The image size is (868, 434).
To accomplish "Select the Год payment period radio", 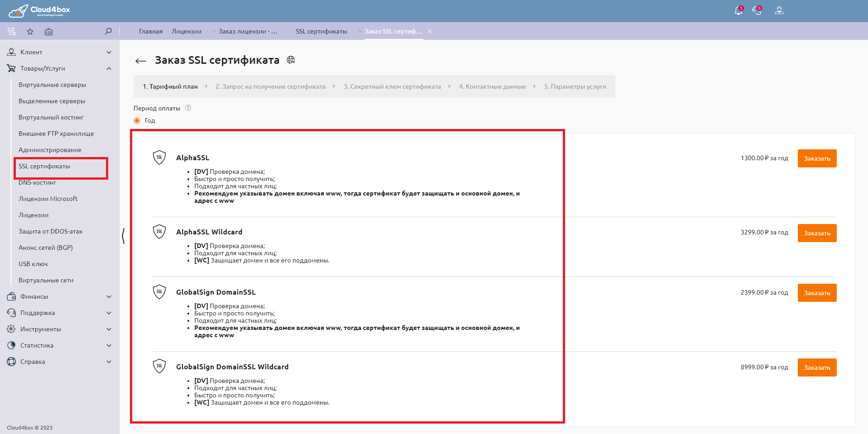I will (137, 120).
